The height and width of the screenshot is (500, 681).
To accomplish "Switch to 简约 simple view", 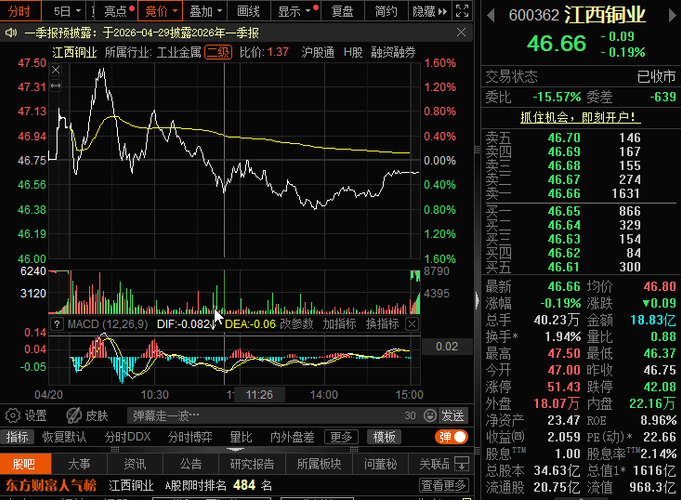I will coord(386,11).
